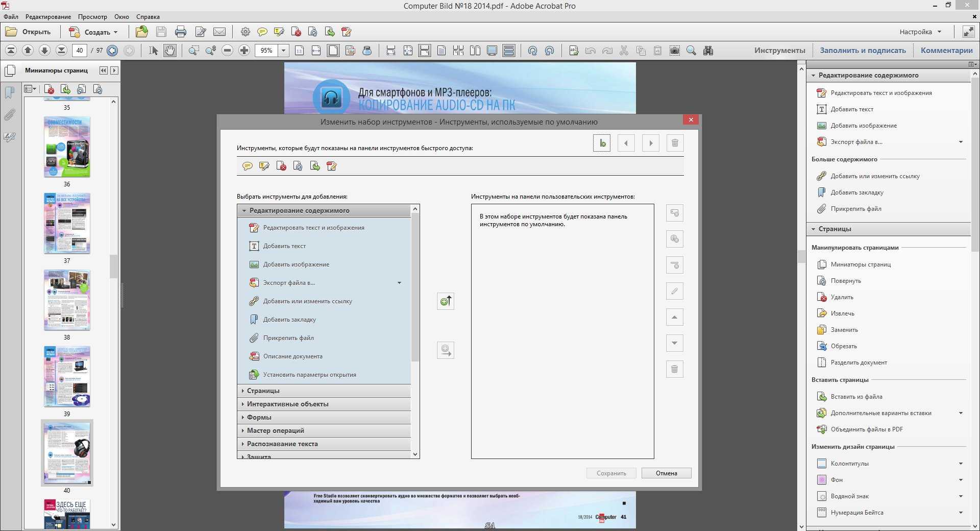Expand Интерактивные объекты section in dialog
Viewport: 980px width, 531px height.
[324, 404]
